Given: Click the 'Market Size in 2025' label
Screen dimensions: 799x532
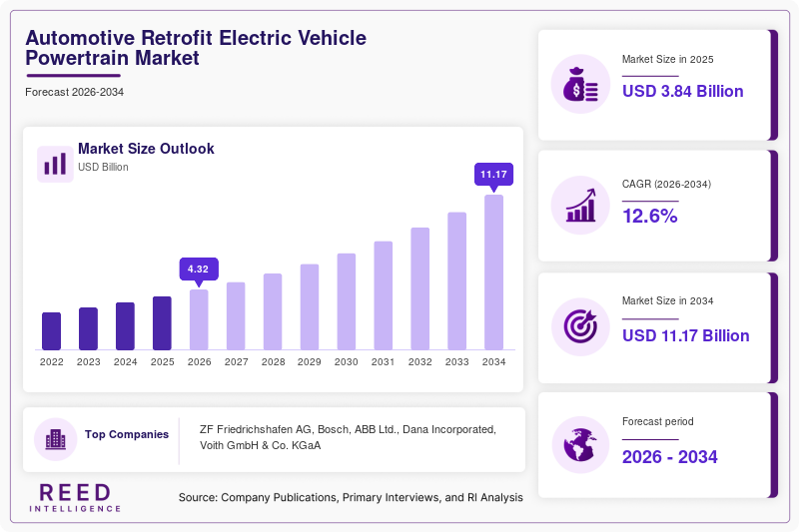Looking at the screenshot, I should 667,59.
